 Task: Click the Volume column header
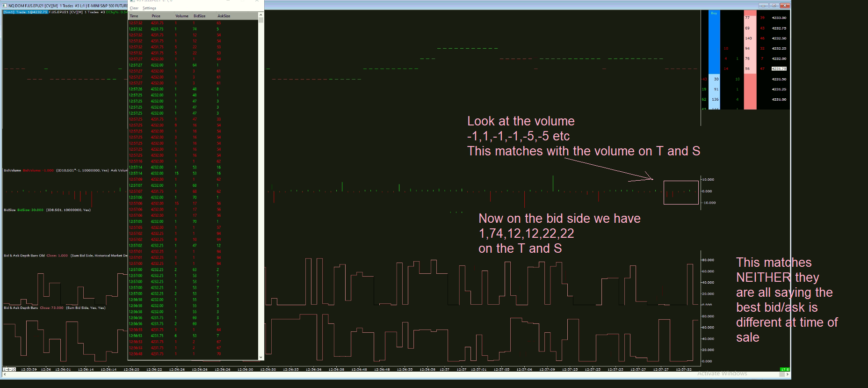[x=182, y=16]
